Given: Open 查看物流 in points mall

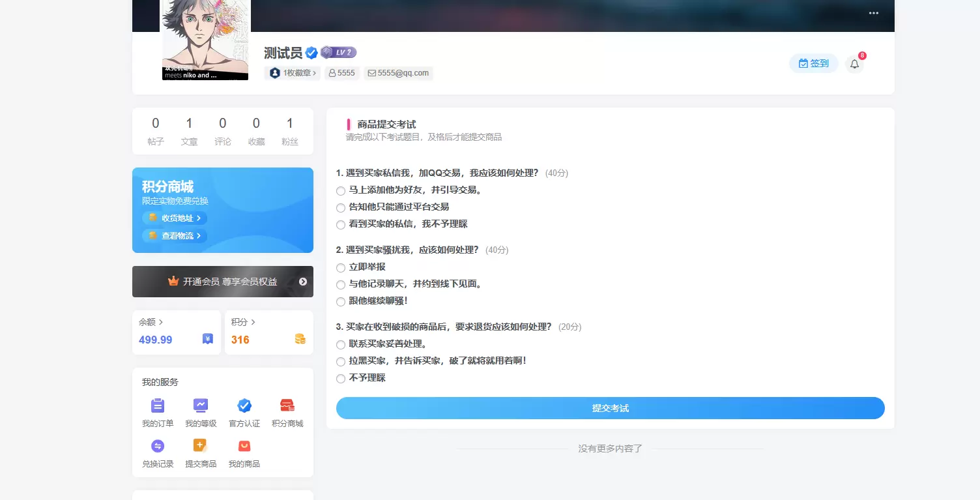Looking at the screenshot, I should pyautogui.click(x=175, y=236).
